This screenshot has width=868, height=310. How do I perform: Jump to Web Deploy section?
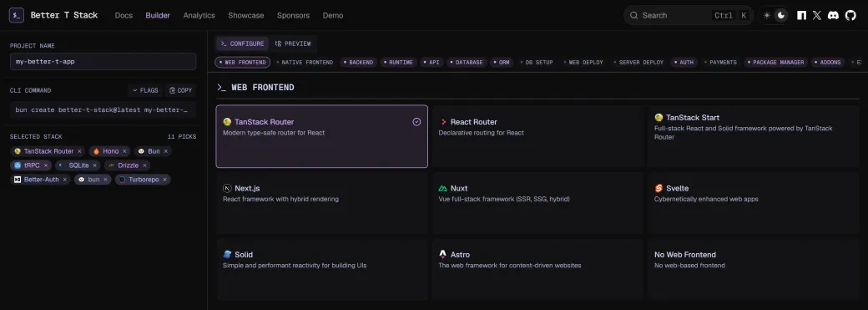pyautogui.click(x=583, y=63)
